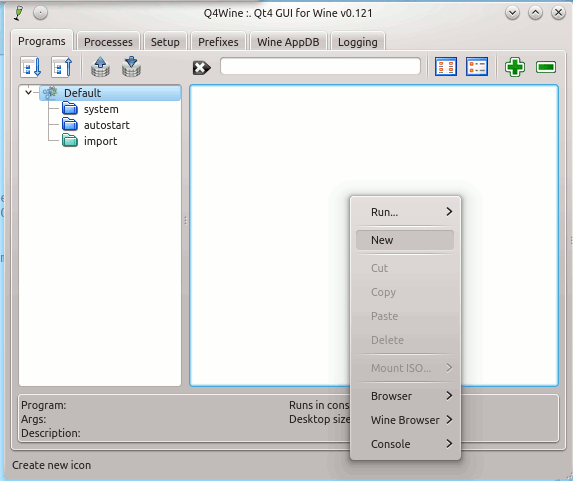Click the blue system folder icon
This screenshot has height=481, width=573.
coord(69,109)
